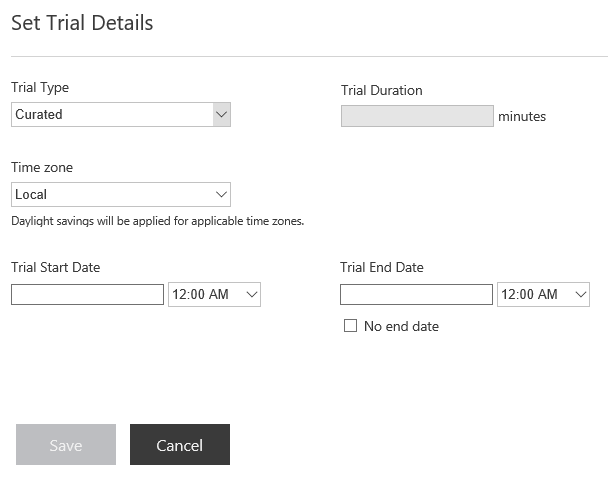Enable the No end date checkbox
Viewport: 608px width, 485px height.
click(351, 326)
